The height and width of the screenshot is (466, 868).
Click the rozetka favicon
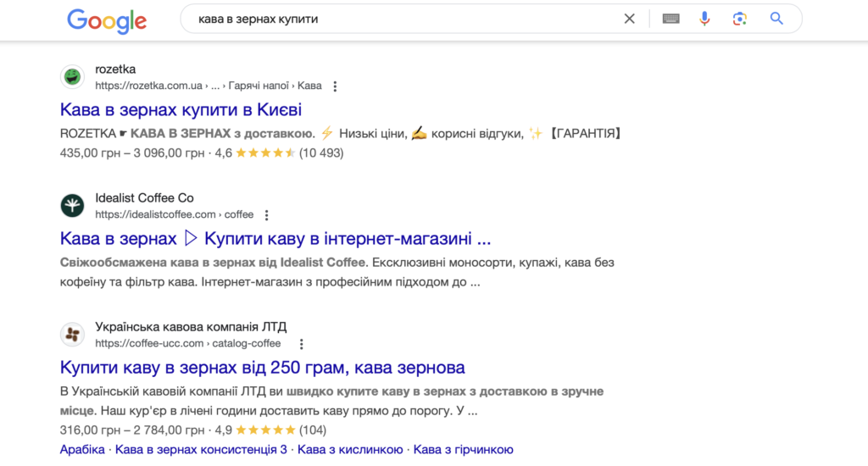pyautogui.click(x=72, y=77)
